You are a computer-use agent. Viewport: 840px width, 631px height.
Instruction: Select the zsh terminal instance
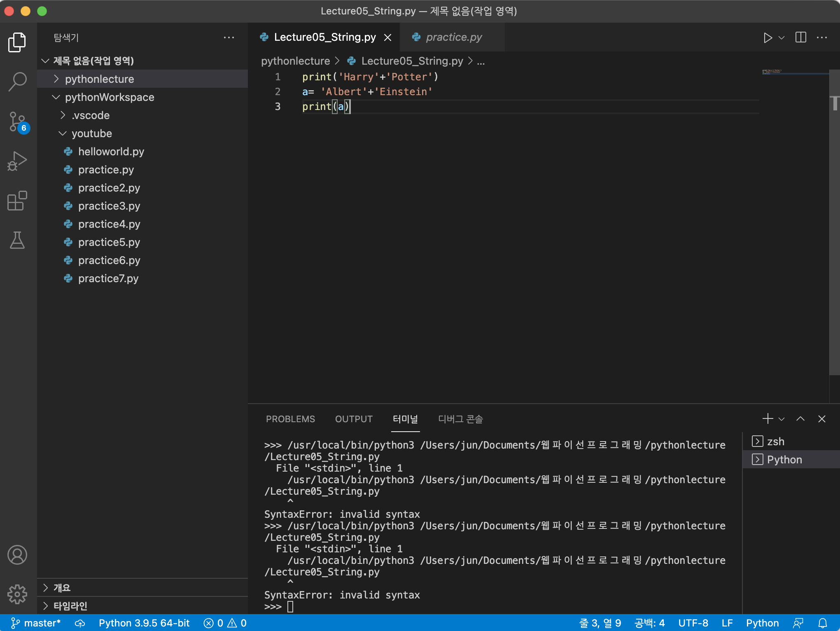(791, 442)
